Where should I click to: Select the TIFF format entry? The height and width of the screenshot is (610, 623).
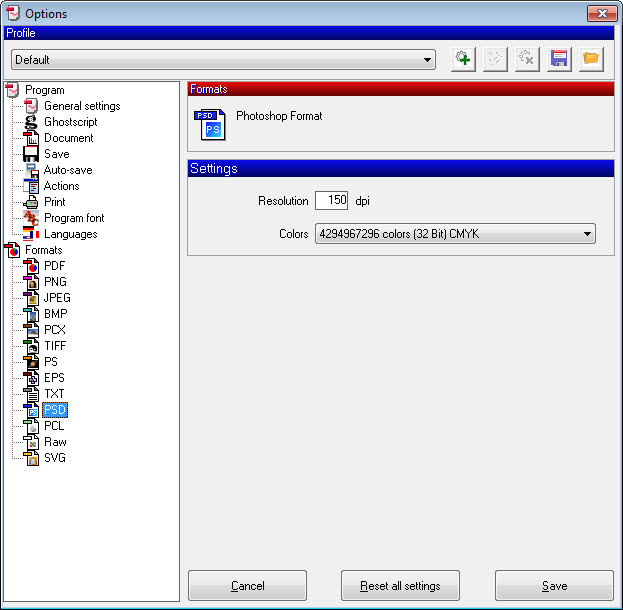click(x=55, y=346)
